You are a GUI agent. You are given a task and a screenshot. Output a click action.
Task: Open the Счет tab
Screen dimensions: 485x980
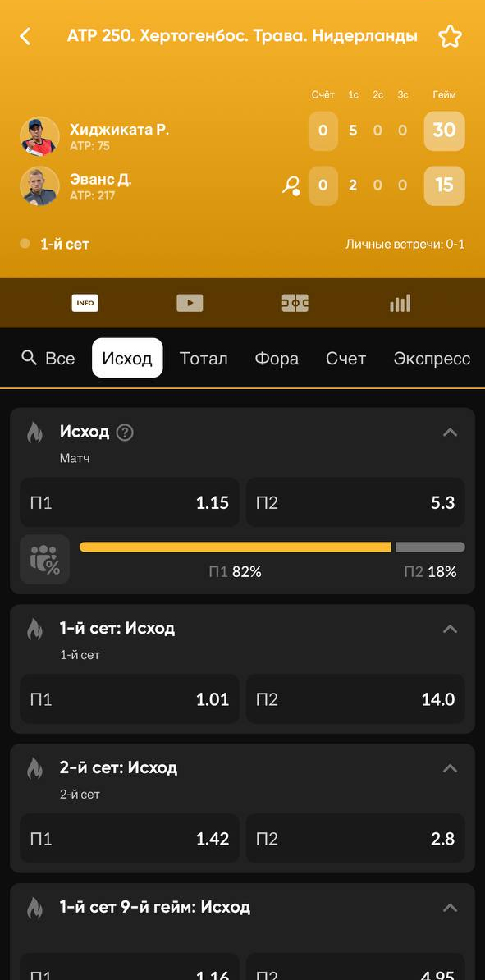345,358
